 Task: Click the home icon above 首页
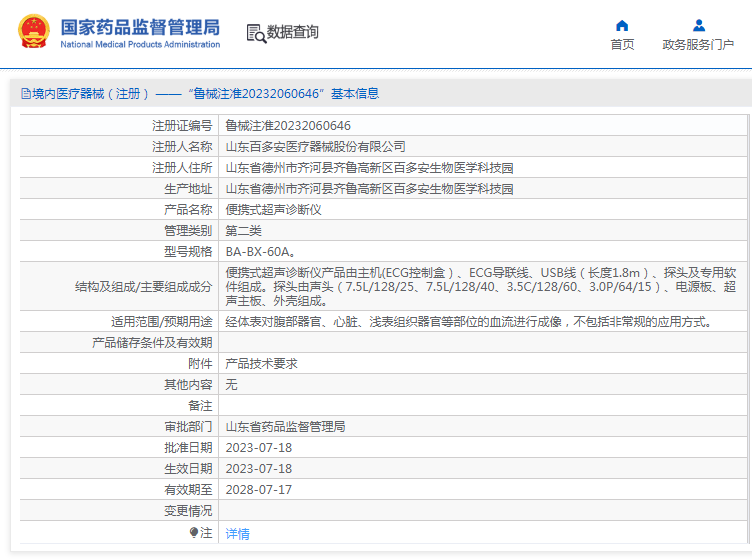[622, 25]
